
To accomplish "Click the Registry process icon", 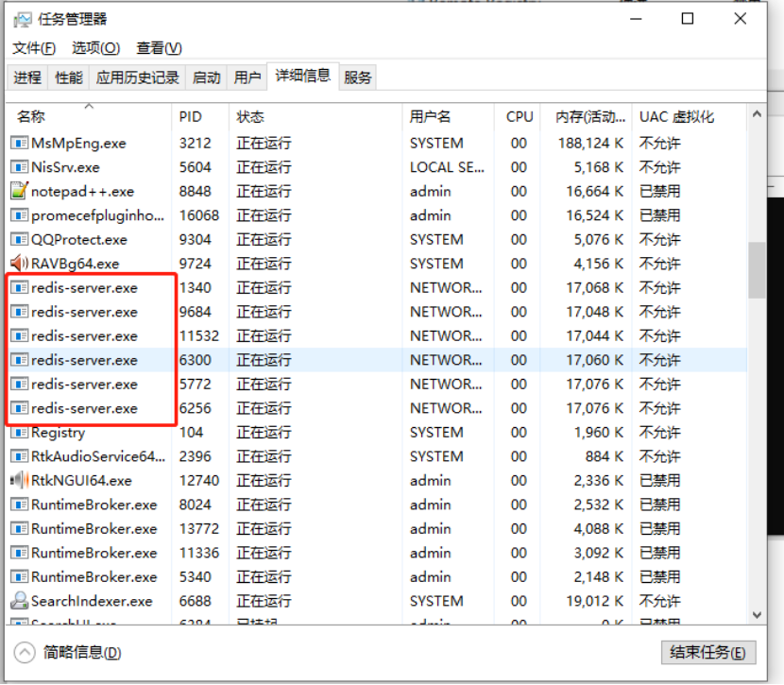I will pyautogui.click(x=19, y=433).
